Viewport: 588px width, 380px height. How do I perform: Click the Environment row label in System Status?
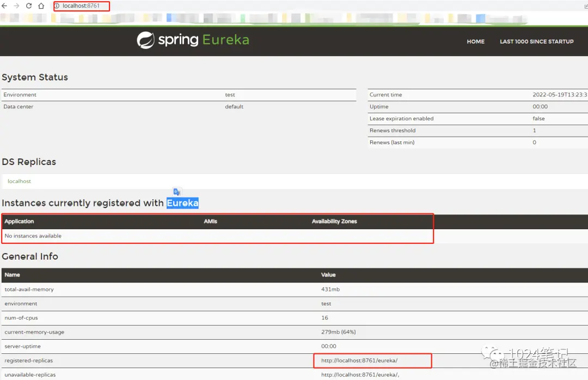pos(20,95)
